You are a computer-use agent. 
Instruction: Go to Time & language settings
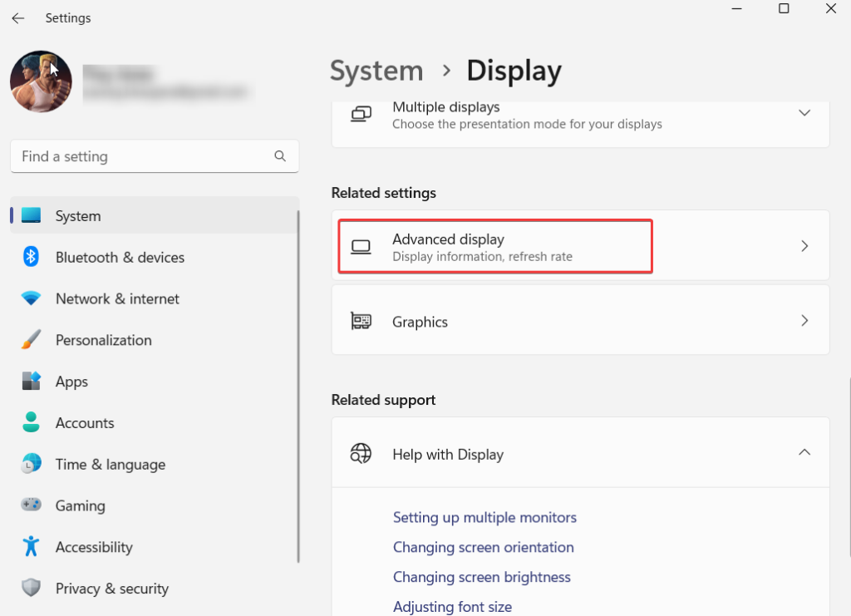click(110, 465)
